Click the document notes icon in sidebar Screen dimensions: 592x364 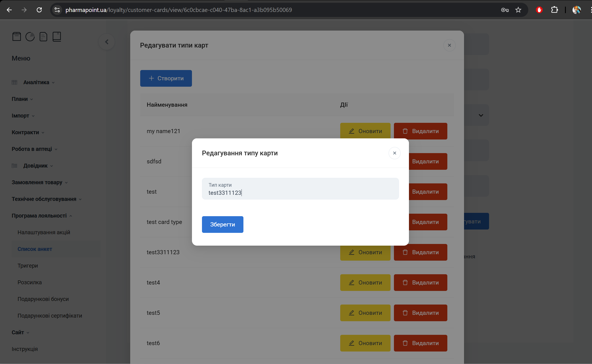(x=43, y=37)
